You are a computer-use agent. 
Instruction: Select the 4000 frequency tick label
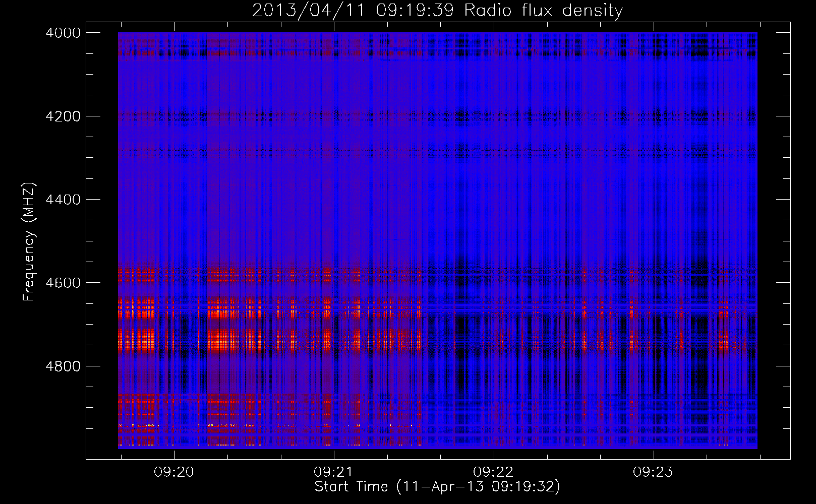[63, 33]
